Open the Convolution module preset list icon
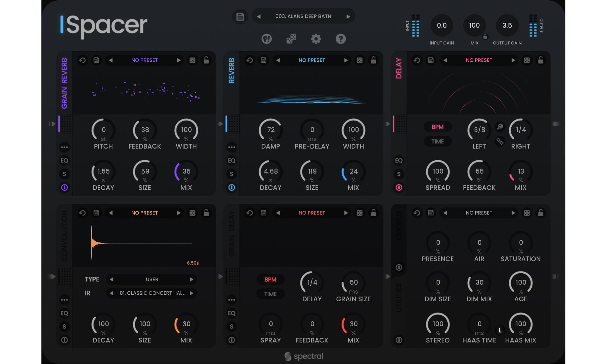Image resolution: width=607 pixels, height=364 pixels. (96, 213)
